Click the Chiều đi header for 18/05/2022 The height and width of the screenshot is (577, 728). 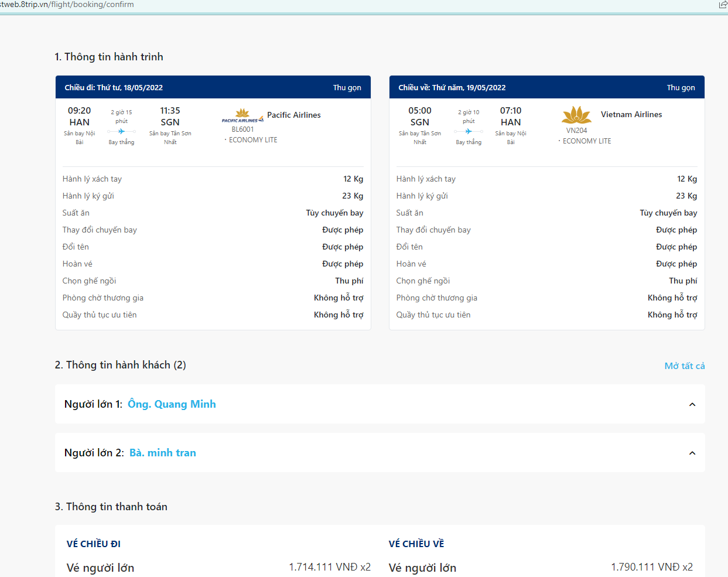(x=114, y=87)
